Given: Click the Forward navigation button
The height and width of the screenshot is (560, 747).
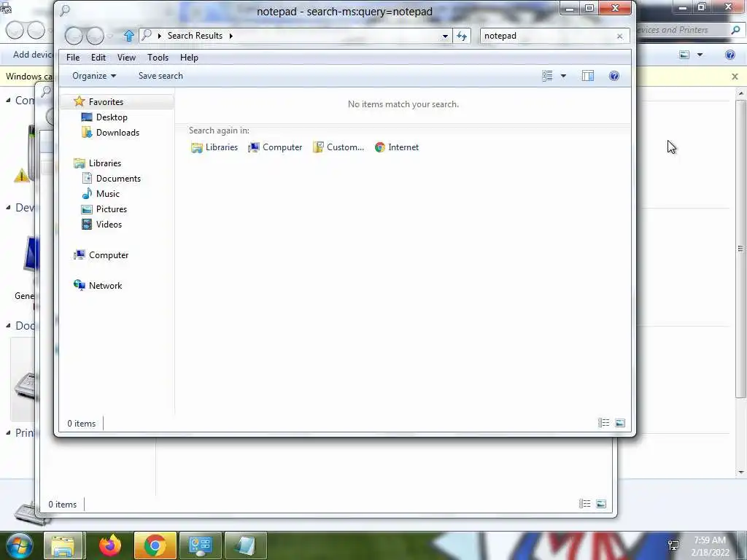Looking at the screenshot, I should 96,35.
